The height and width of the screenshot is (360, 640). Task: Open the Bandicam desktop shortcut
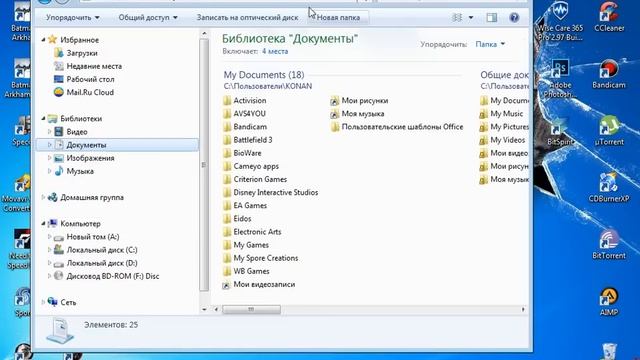(x=609, y=74)
